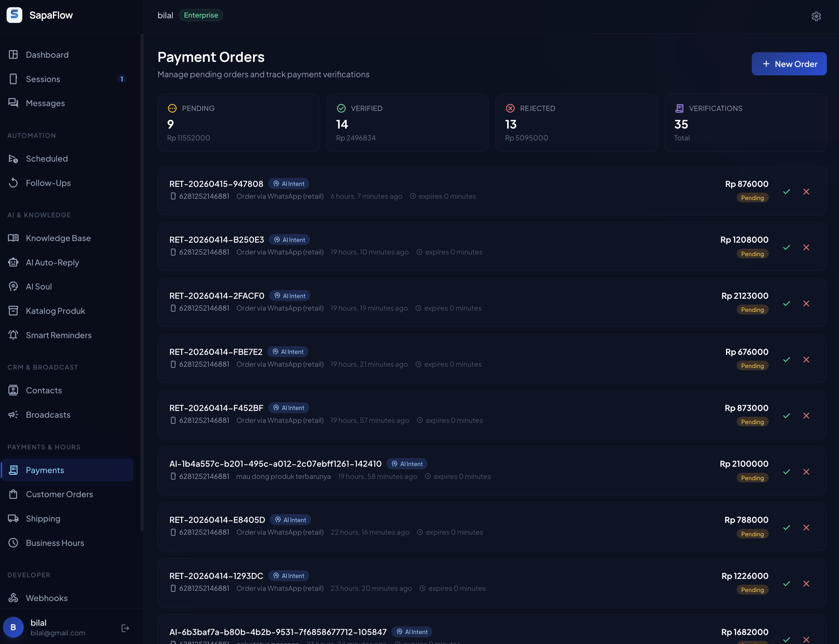The image size is (839, 644).
Task: Verify the Rp 2123000 order checkmark
Action: click(786, 304)
